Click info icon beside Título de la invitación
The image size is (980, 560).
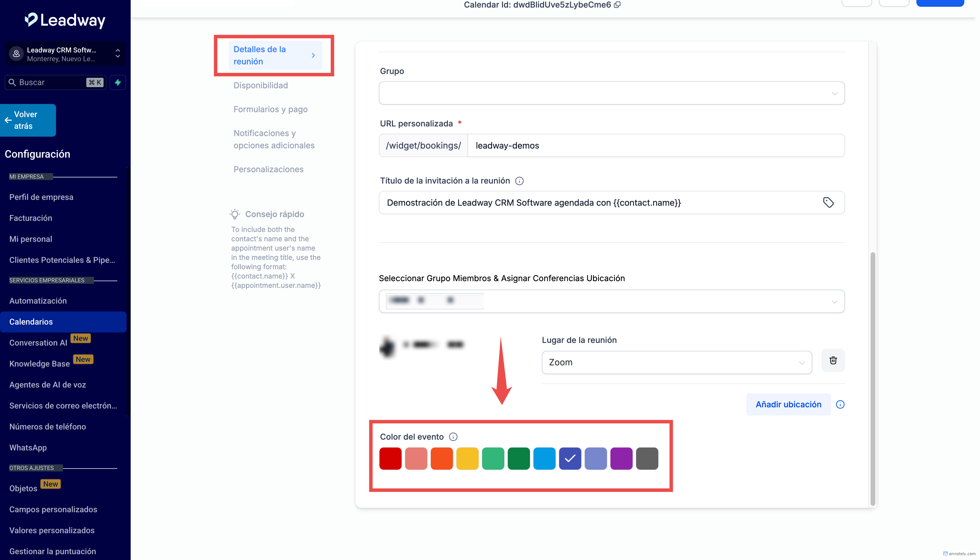pos(519,181)
